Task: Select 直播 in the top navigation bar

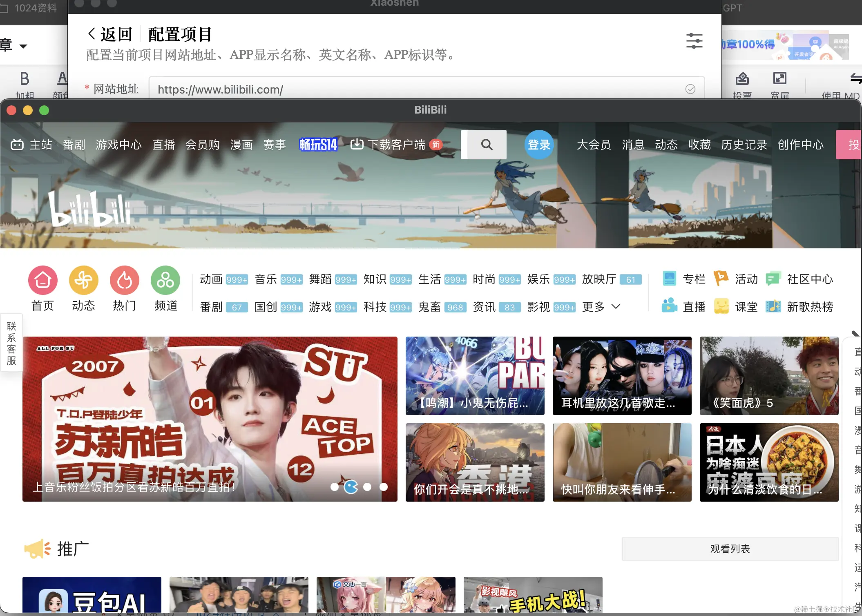Action: coord(163,145)
